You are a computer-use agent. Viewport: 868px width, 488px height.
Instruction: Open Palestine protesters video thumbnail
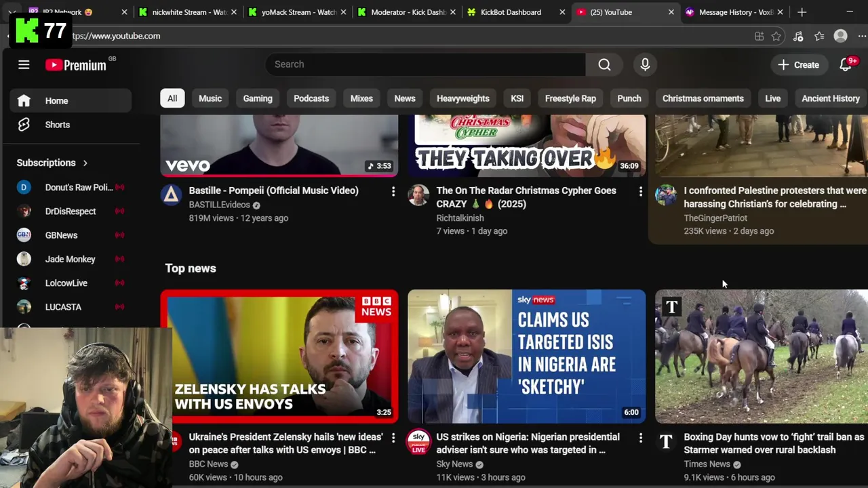pyautogui.click(x=762, y=145)
